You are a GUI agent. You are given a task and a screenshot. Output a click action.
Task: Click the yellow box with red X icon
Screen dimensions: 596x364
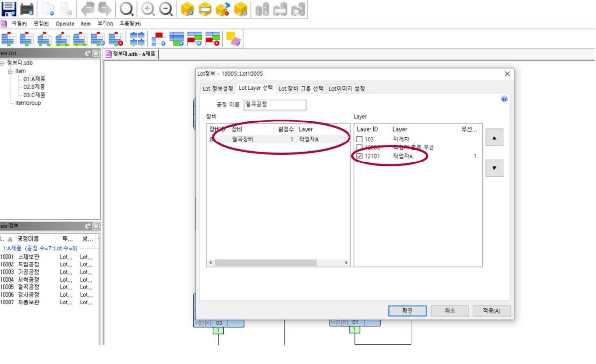click(x=223, y=9)
